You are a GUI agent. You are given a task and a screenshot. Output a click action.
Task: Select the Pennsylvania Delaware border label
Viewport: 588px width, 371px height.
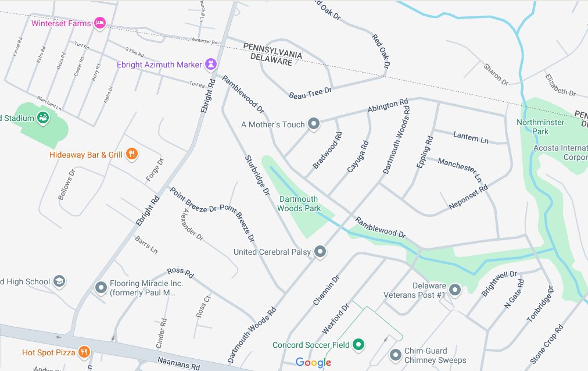(273, 55)
